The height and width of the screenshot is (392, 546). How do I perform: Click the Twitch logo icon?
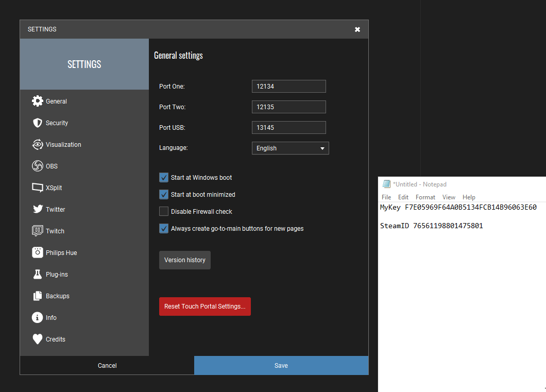click(x=37, y=231)
